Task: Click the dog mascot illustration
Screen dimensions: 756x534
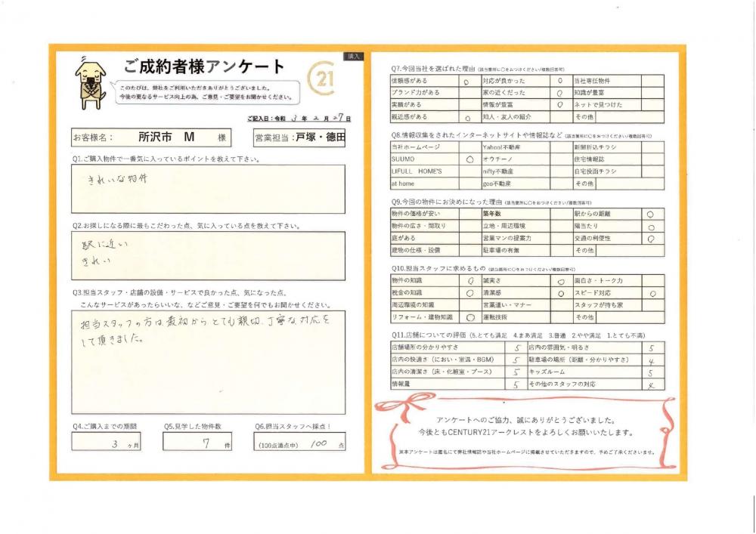Action: coord(90,83)
